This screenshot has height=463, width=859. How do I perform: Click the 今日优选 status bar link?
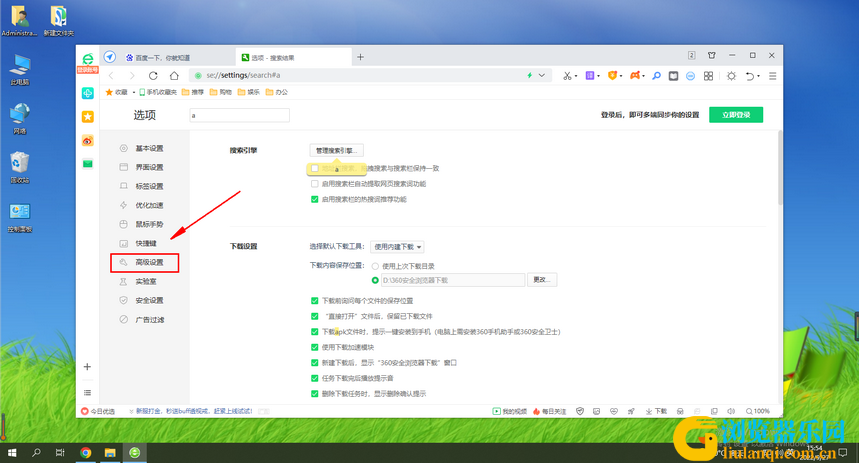[98, 411]
